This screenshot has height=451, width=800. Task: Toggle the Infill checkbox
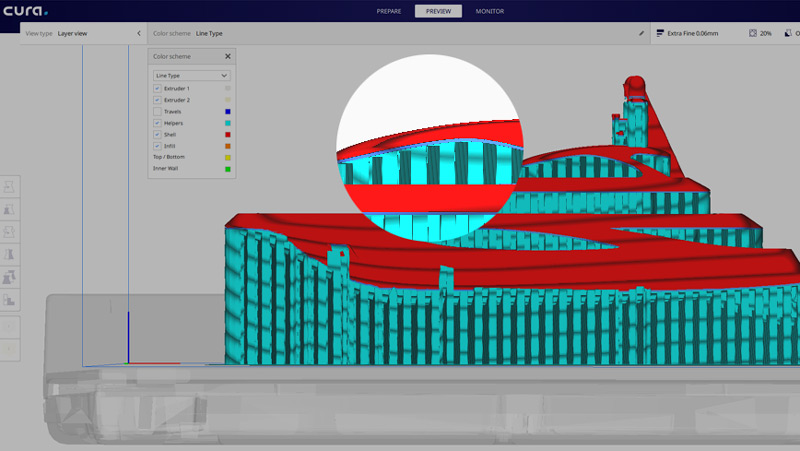coord(157,146)
